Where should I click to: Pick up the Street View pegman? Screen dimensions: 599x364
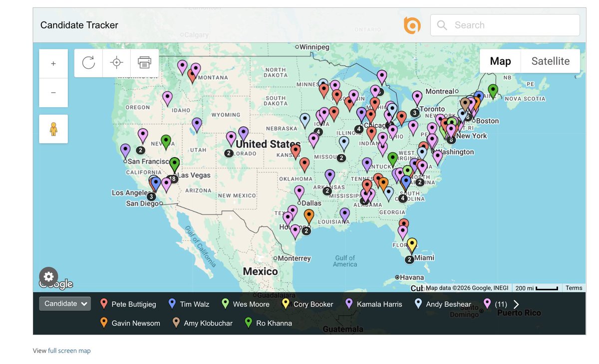[x=53, y=129]
